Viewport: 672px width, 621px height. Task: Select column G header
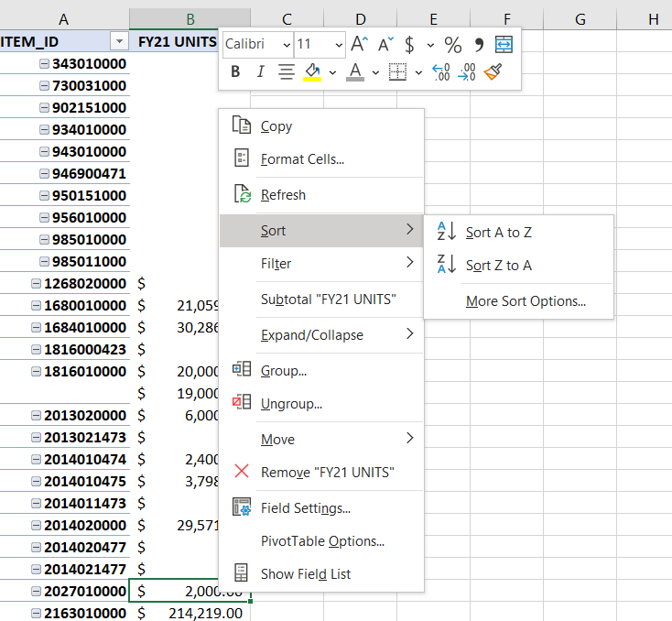[580, 19]
